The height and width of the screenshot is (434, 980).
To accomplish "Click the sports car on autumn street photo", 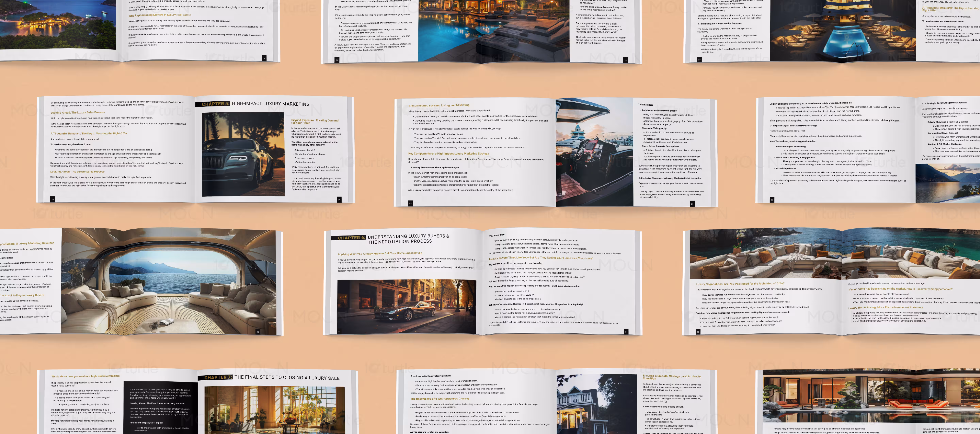I will 406,307.
